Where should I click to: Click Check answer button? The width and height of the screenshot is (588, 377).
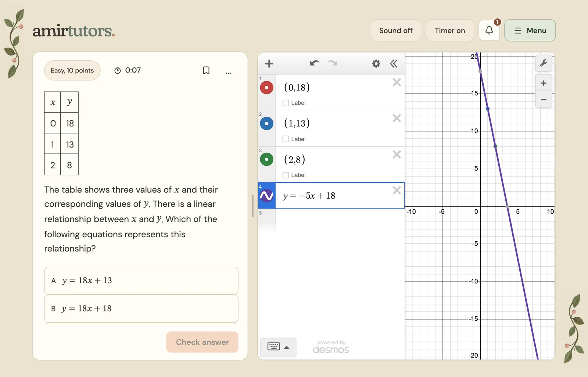click(202, 342)
